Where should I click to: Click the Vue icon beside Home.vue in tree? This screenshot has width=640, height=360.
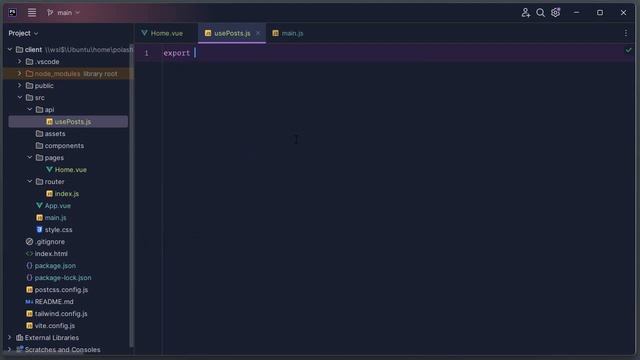coord(49,169)
